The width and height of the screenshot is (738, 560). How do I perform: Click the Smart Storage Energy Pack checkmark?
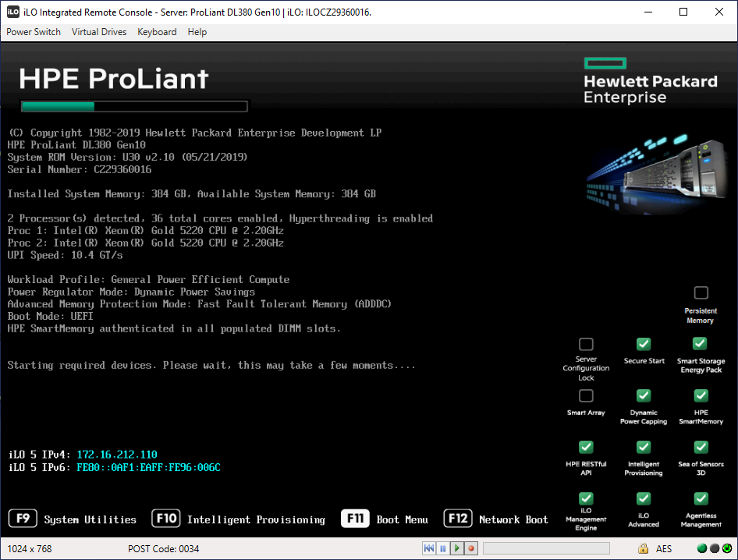[700, 343]
